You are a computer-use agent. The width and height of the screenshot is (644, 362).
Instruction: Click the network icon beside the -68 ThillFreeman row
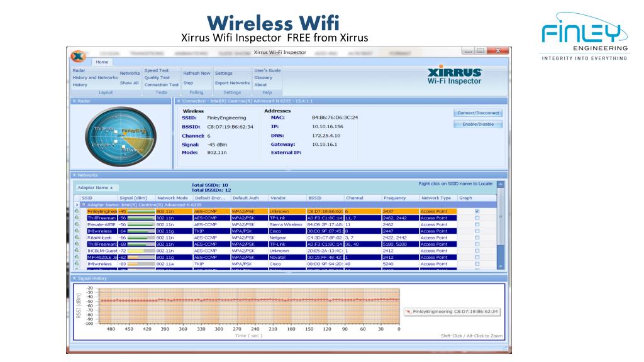coord(77,244)
